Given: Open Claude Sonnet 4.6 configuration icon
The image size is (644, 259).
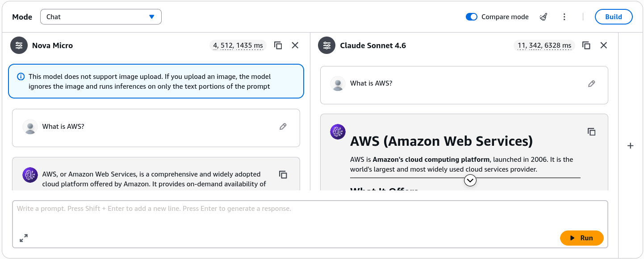Looking at the screenshot, I should click(x=327, y=45).
